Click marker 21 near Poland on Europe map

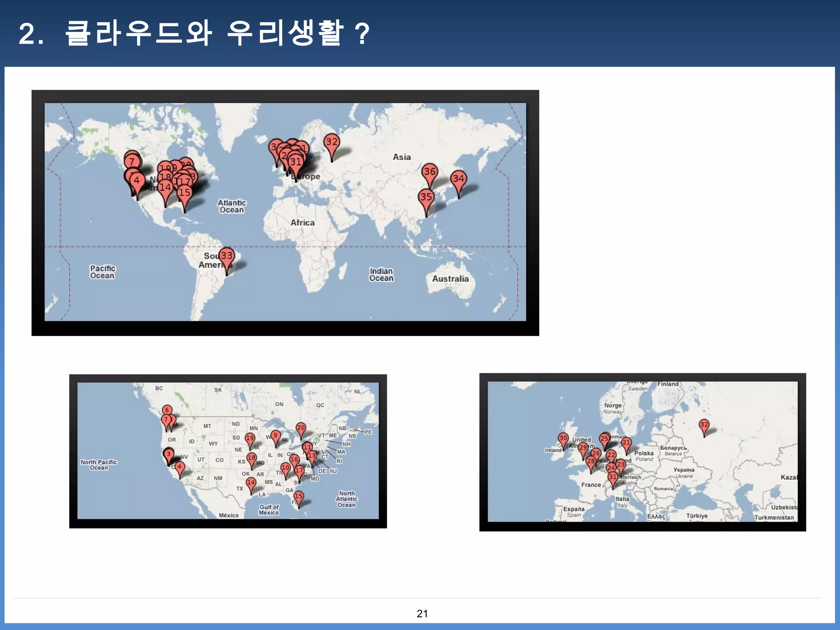tap(626, 443)
